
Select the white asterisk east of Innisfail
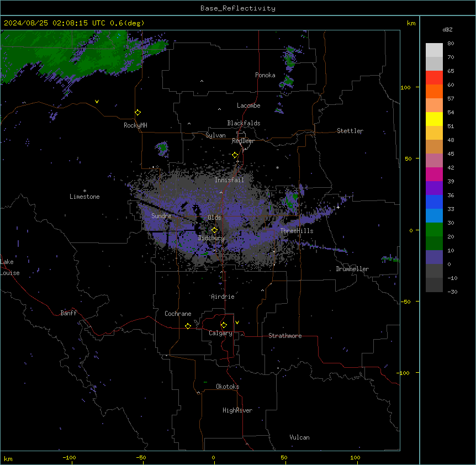(277, 167)
